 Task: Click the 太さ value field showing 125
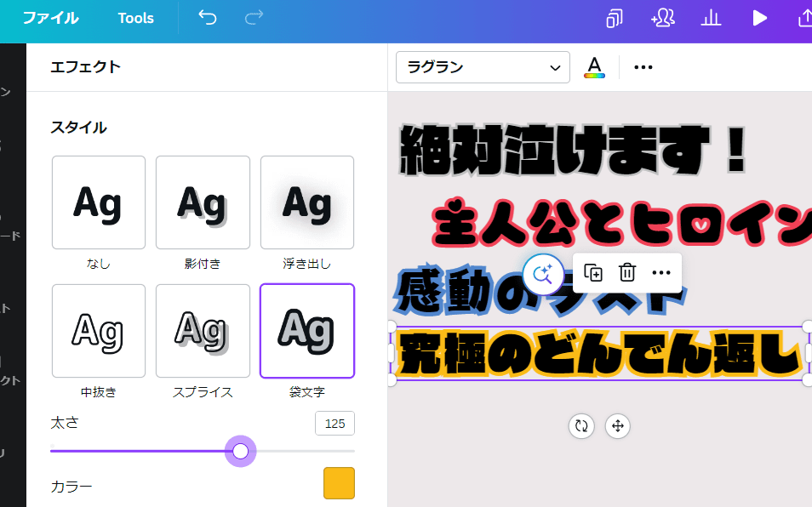coord(335,423)
